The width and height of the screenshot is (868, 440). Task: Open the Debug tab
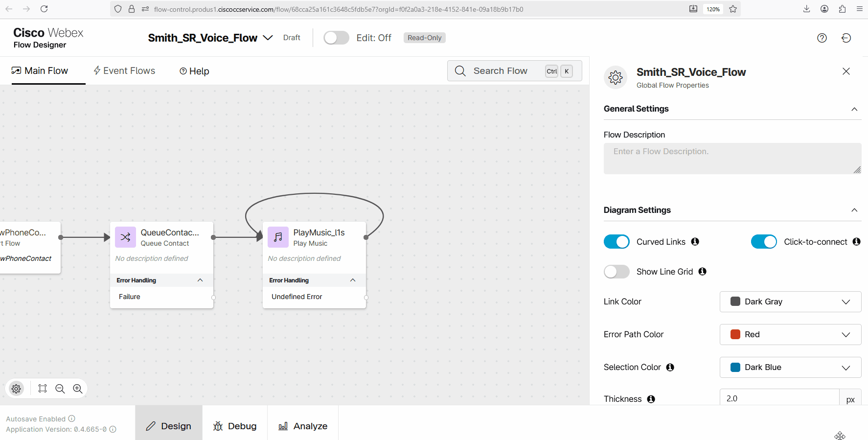pyautogui.click(x=235, y=426)
